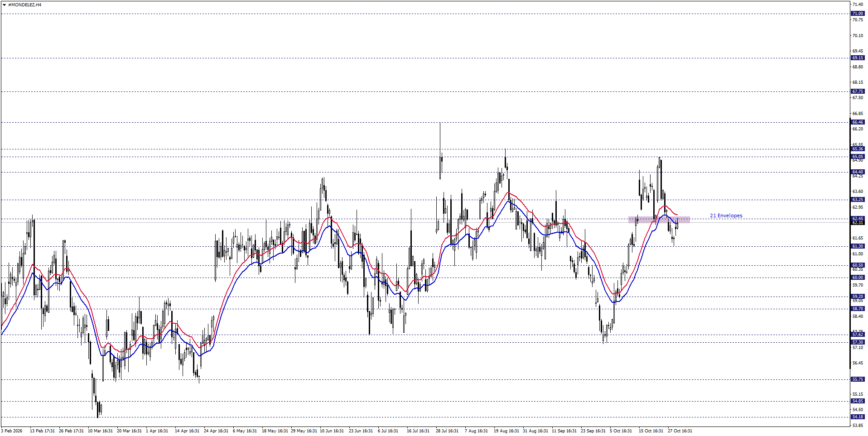This screenshot has height=436, width=868.
Task: Click the 61.30 price level tag
Action: [857, 246]
